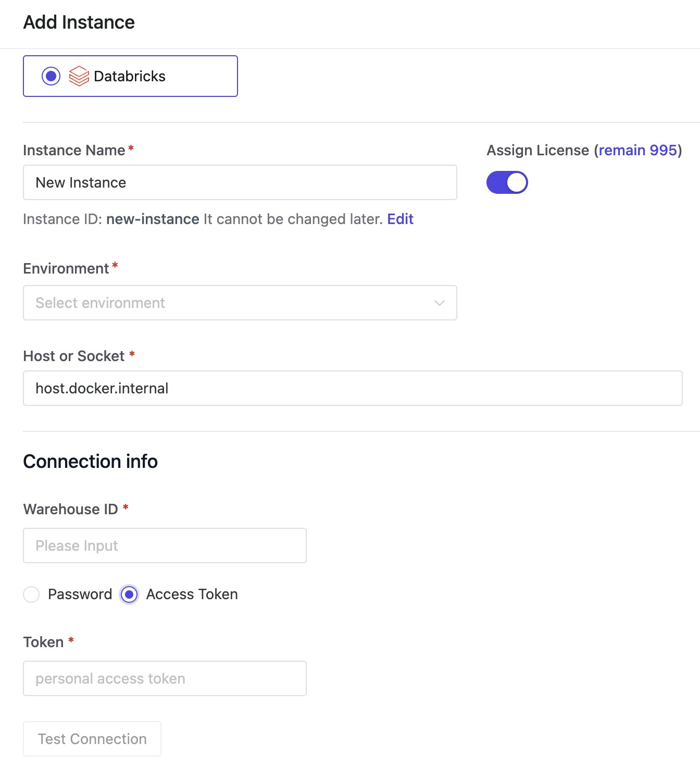Screen dimensions: 700x768
Task: Click the Add Instance heading
Action: pos(79,22)
